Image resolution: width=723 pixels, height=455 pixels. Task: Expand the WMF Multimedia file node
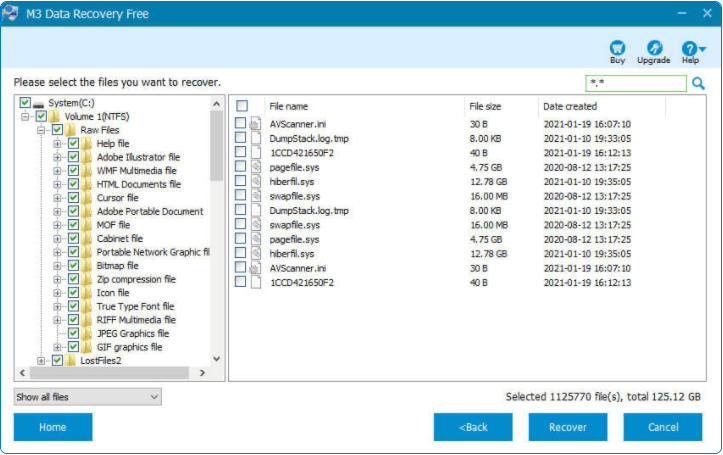coord(57,171)
